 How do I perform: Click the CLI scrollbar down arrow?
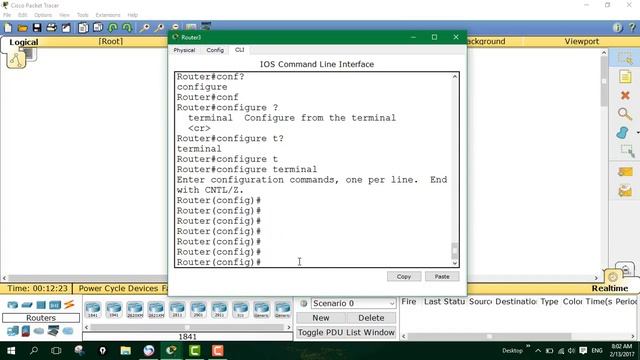[455, 263]
